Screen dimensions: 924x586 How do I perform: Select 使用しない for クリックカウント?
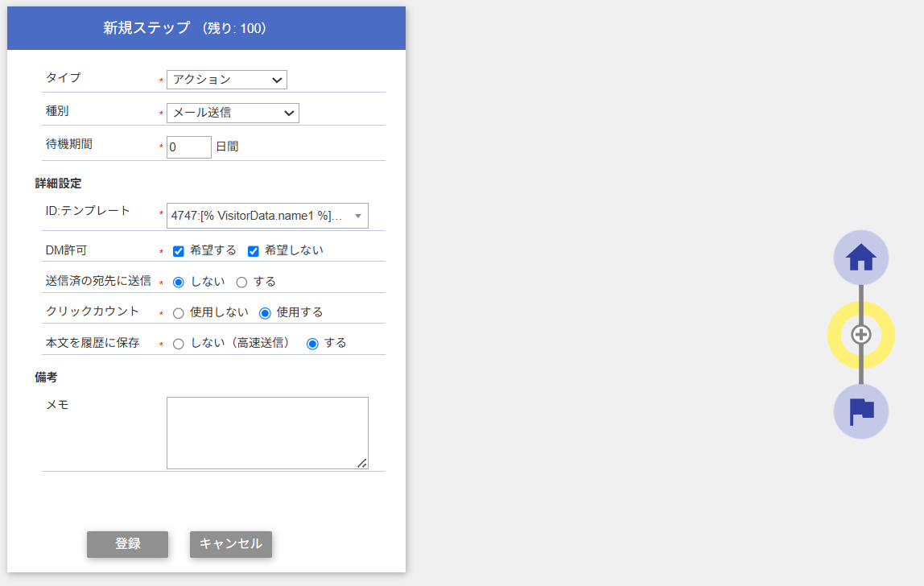179,313
